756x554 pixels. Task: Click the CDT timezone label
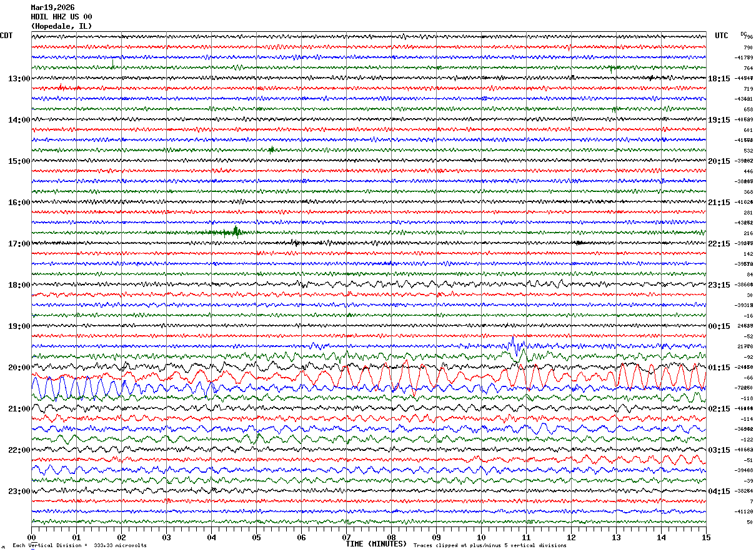click(x=6, y=36)
